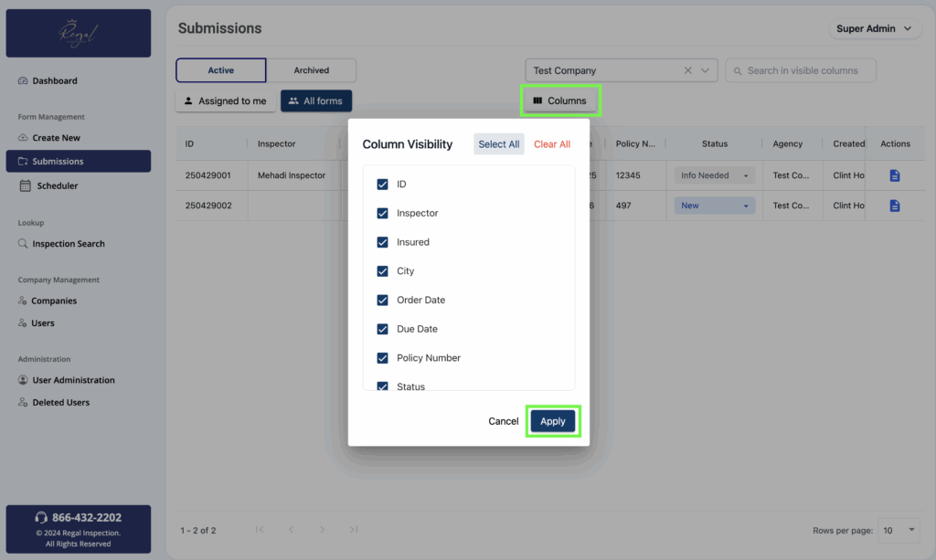Click Select All in Column Visibility
The width and height of the screenshot is (936, 560).
pos(499,144)
